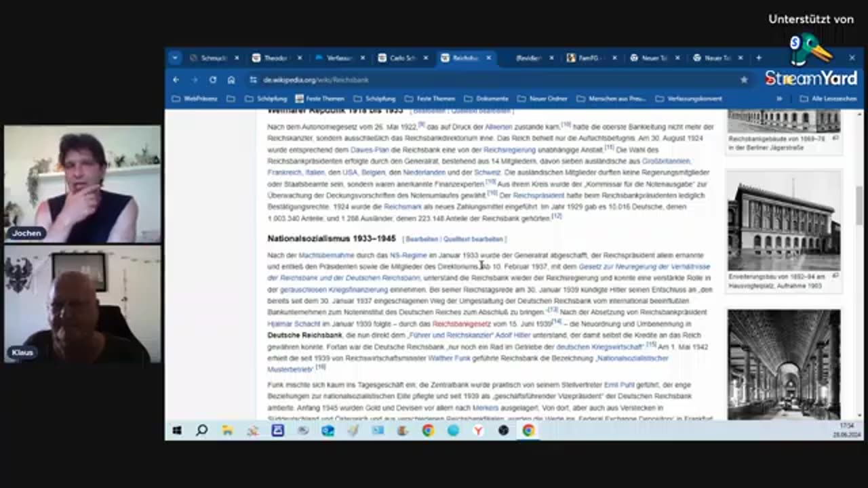Viewport: 868px width, 488px height.
Task: Open the Alle Lesezeichen folder
Action: (x=828, y=99)
